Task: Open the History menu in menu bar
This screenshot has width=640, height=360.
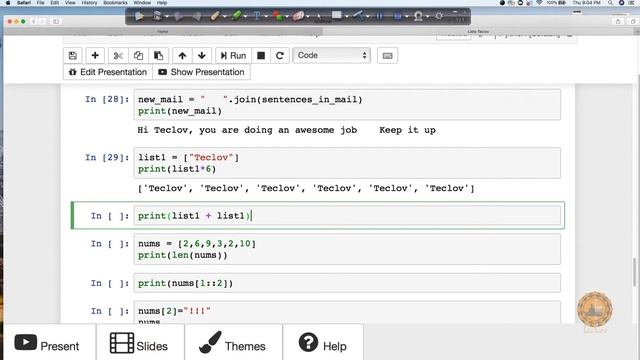Action: (x=89, y=3)
